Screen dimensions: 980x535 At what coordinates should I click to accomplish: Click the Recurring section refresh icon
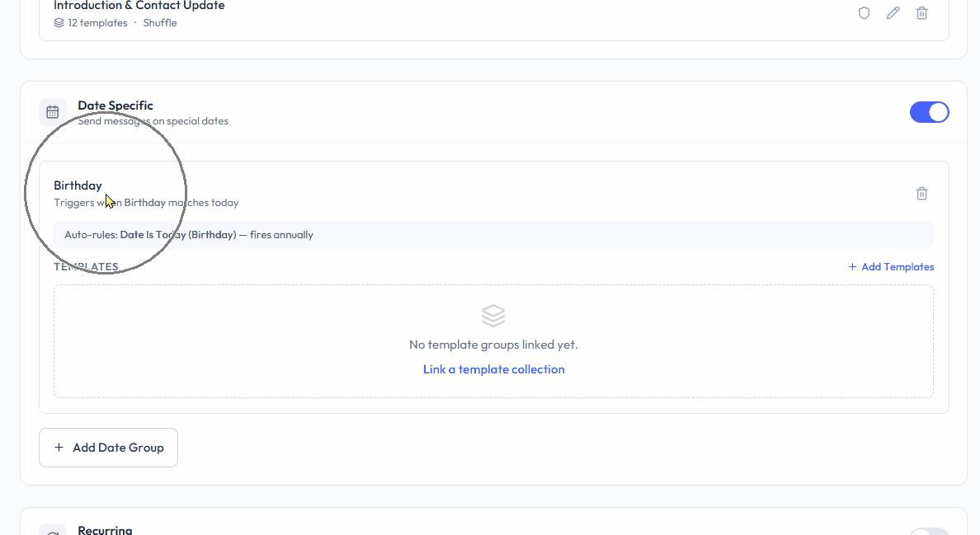[53, 532]
